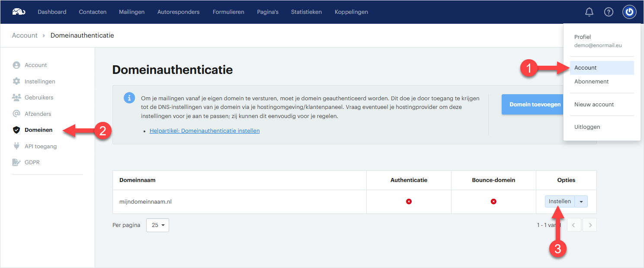
Task: Open the Formulieren menu
Action: pyautogui.click(x=228, y=12)
